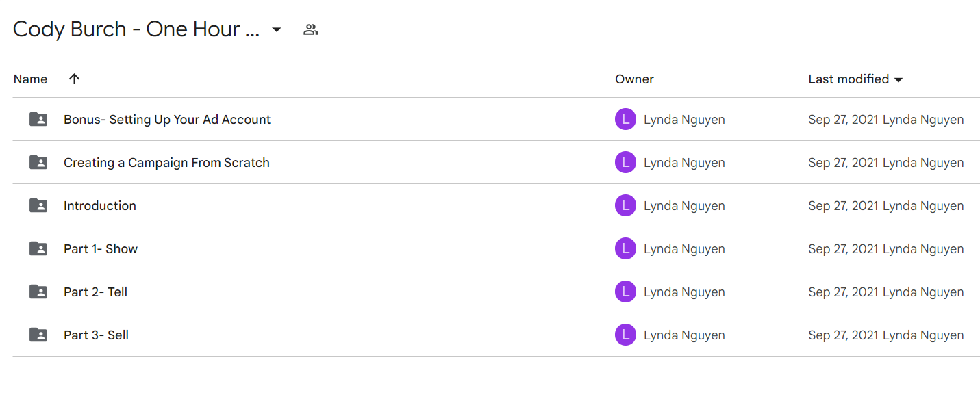Image resolution: width=980 pixels, height=401 pixels.
Task: Click the Owner column header
Action: point(634,79)
